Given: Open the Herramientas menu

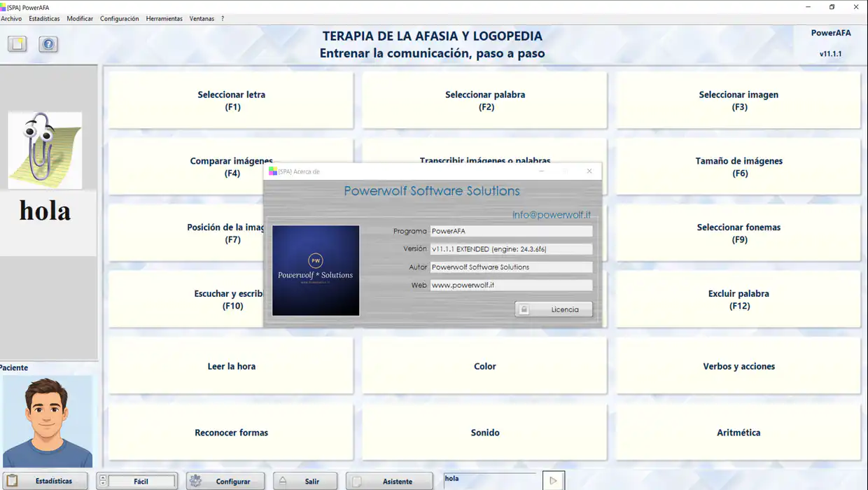Looking at the screenshot, I should click(x=164, y=19).
